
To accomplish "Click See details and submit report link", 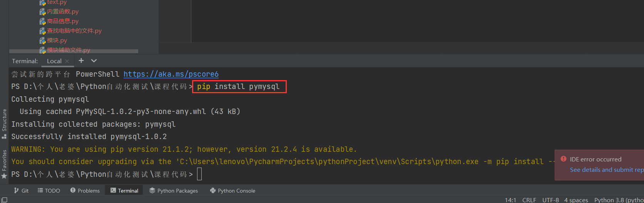I will point(606,170).
